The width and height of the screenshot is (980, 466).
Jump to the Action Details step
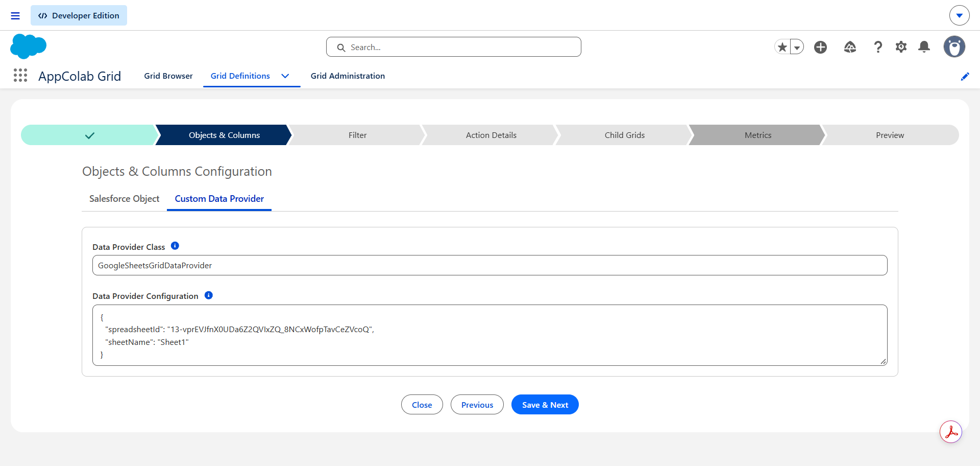point(491,135)
